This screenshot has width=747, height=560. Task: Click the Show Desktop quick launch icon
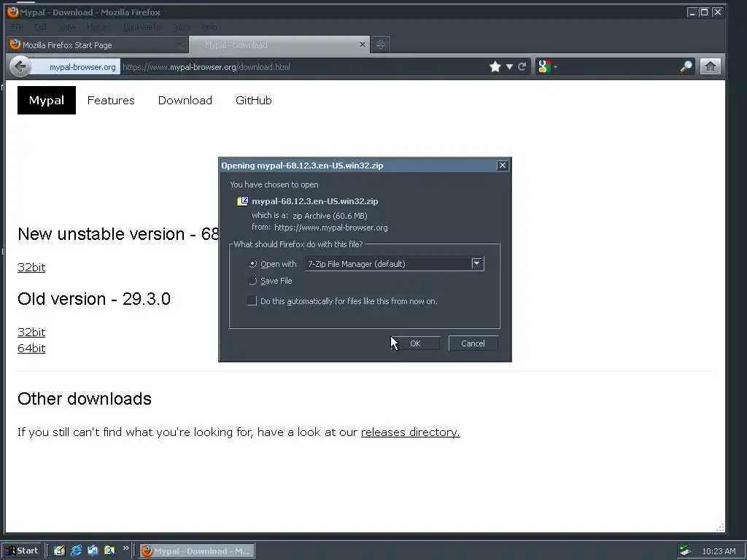(59, 551)
